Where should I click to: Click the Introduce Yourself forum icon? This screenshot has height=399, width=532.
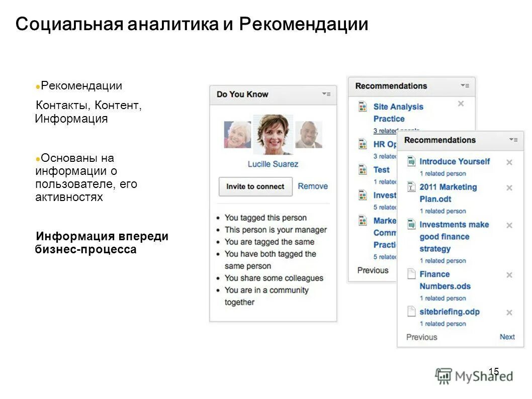tap(411, 161)
